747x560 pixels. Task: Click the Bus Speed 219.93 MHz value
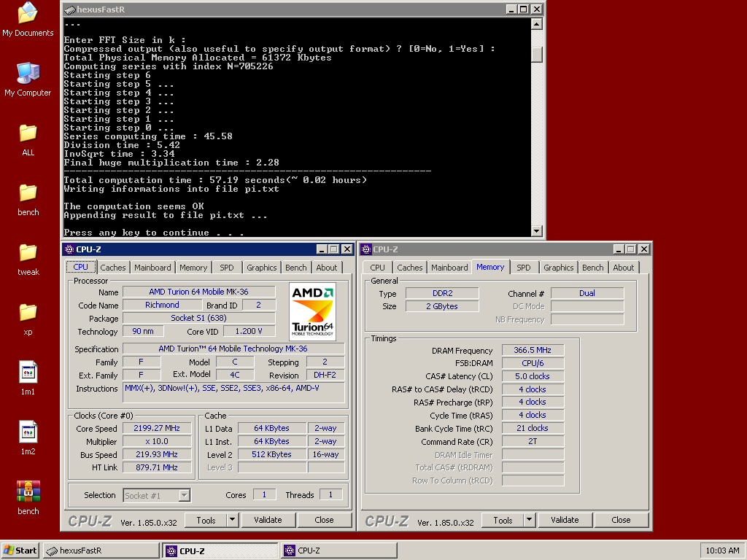click(x=158, y=455)
